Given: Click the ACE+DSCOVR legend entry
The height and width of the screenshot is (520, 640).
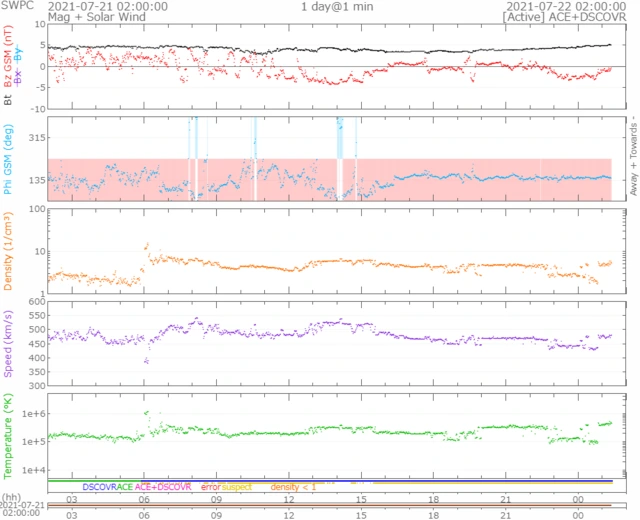Looking at the screenshot, I should [163, 486].
